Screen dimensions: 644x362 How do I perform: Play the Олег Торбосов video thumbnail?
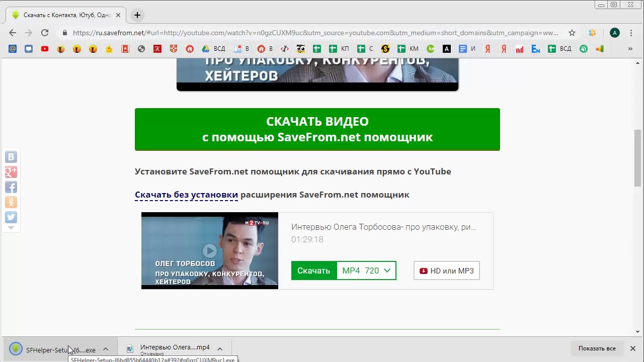(209, 250)
